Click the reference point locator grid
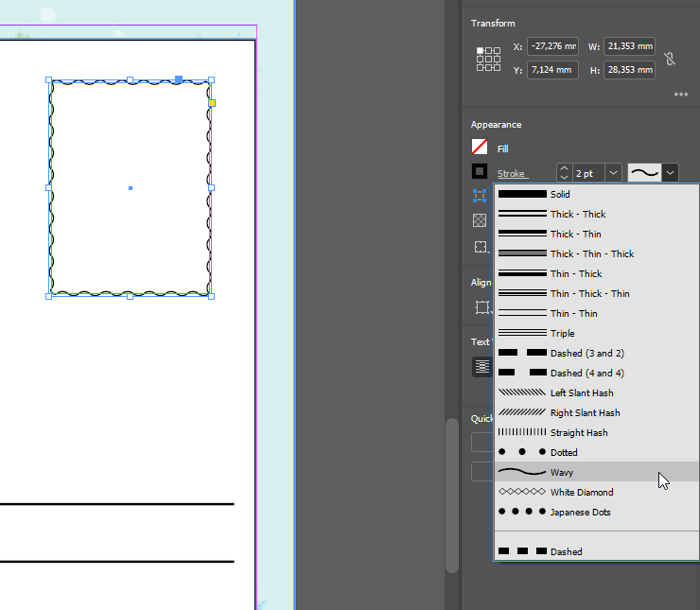Image resolution: width=700 pixels, height=610 pixels. click(x=488, y=59)
